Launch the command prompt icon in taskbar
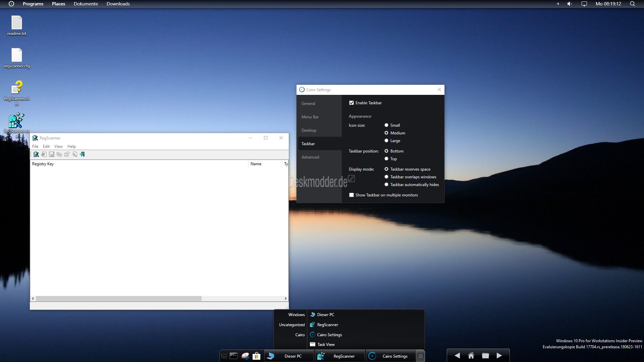This screenshot has width=644, height=362. pyautogui.click(x=233, y=356)
